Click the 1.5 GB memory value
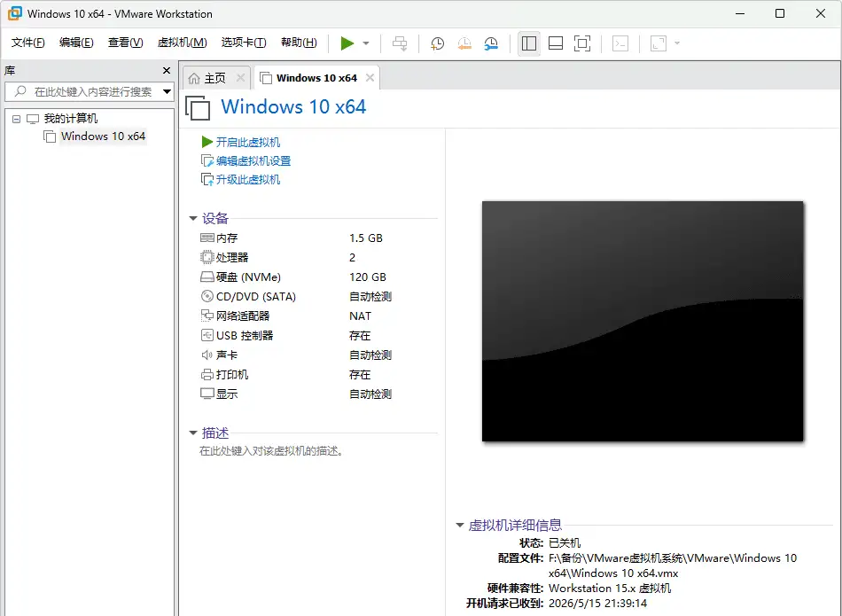 366,238
